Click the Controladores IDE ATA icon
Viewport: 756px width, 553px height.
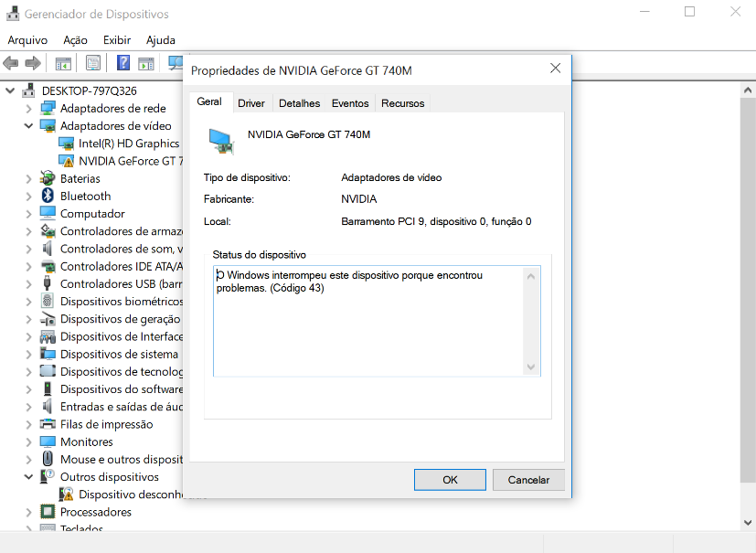click(48, 266)
